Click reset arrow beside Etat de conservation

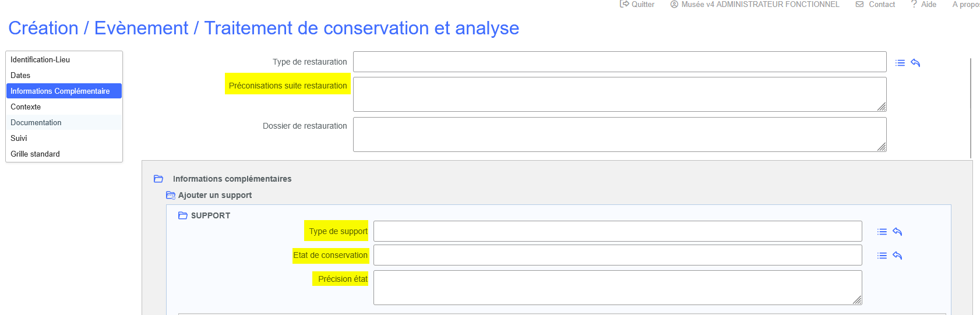pyautogui.click(x=897, y=256)
